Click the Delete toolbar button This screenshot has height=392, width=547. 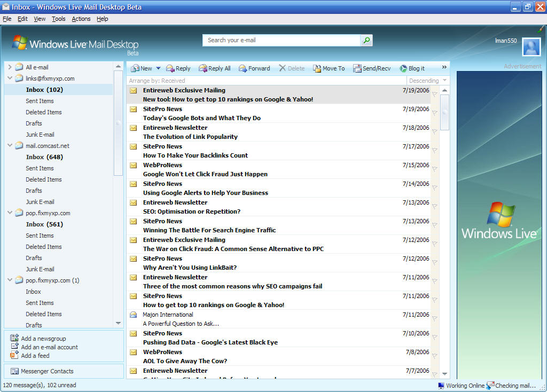point(292,68)
